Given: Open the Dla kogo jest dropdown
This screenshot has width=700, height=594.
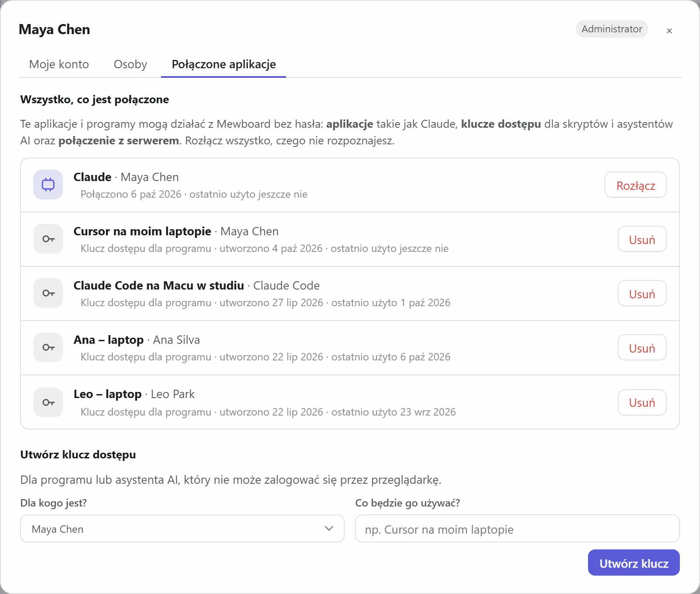Looking at the screenshot, I should (182, 528).
